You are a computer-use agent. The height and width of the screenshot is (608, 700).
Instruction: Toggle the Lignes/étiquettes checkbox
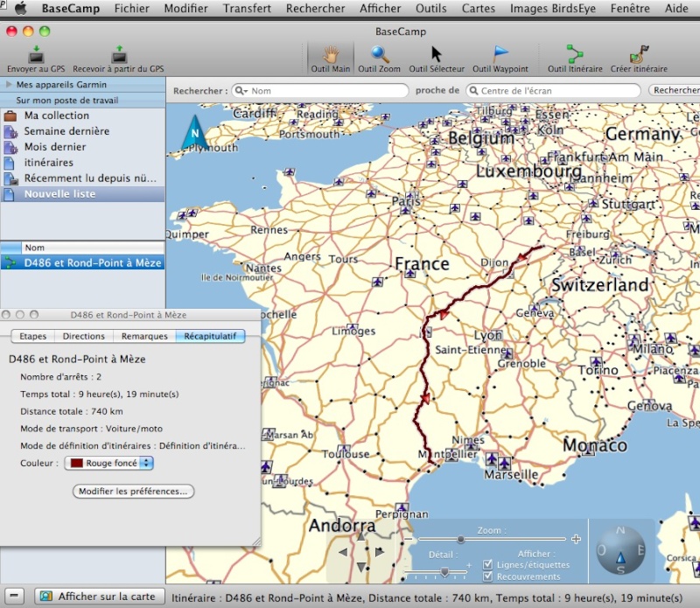(x=487, y=565)
